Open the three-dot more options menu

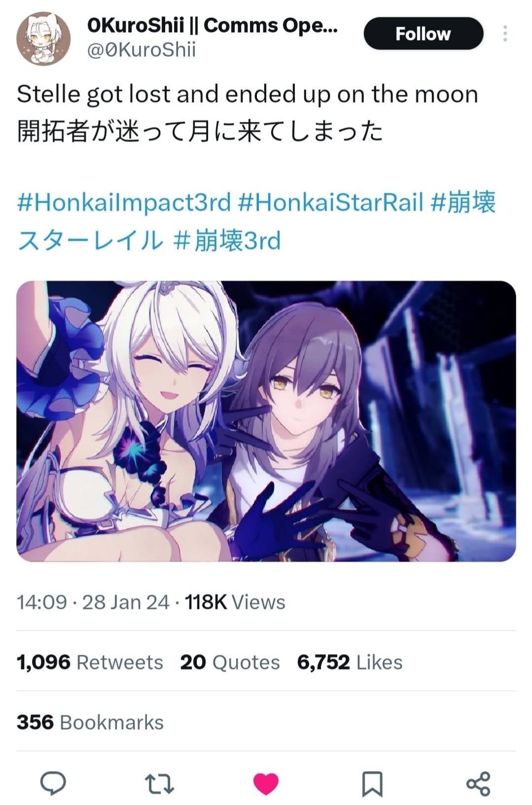pos(505,34)
